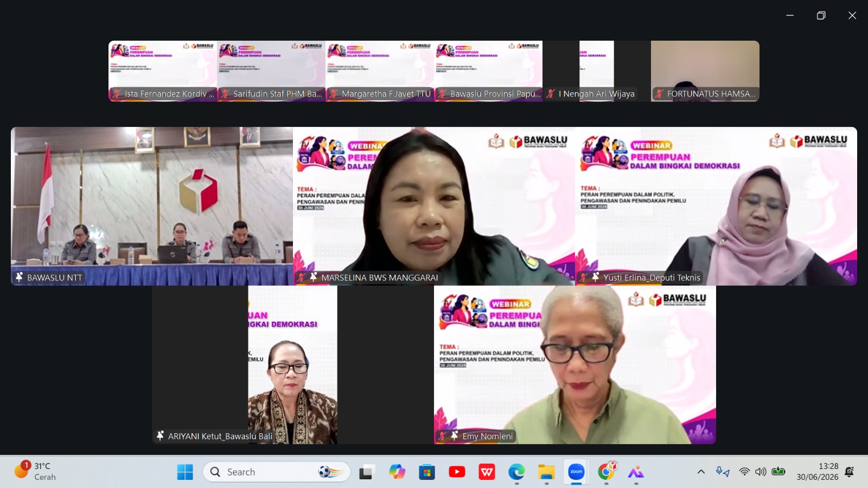Click the Google Chrome taskbar icon
The image size is (868, 488).
607,472
